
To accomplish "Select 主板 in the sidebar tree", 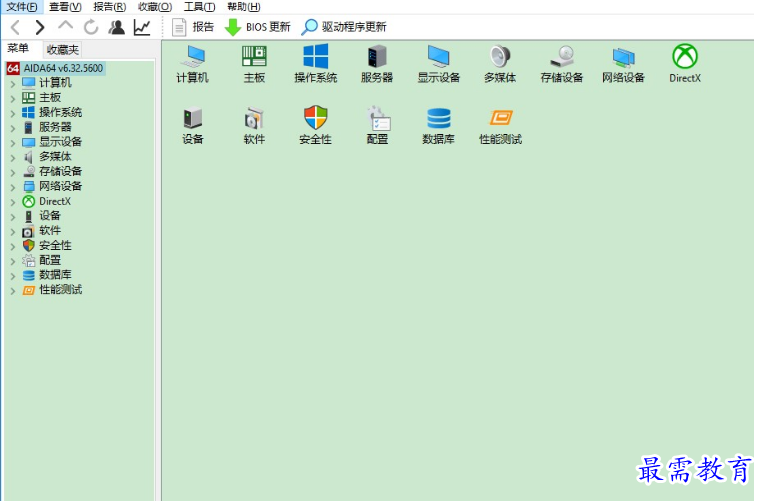I will (x=42, y=97).
